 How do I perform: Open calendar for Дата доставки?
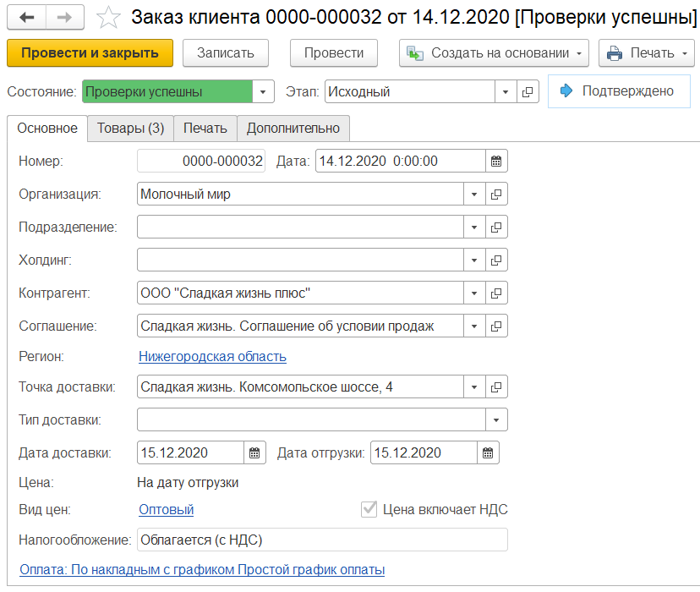point(254,452)
